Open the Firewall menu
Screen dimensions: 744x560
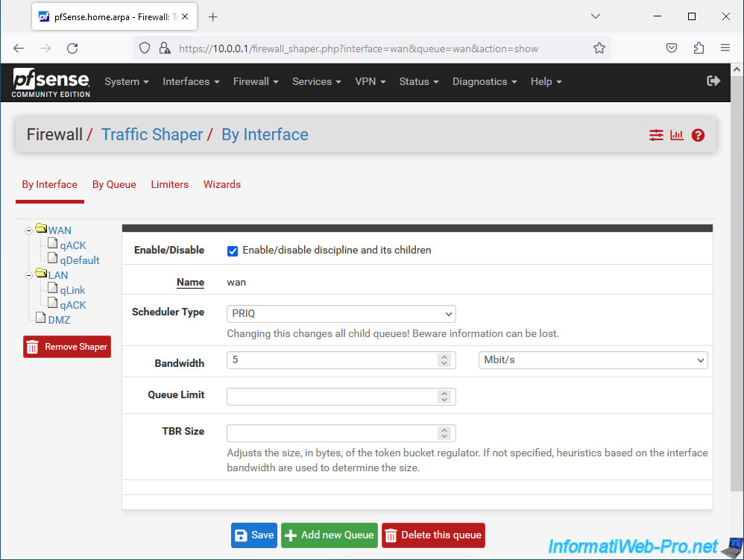(x=255, y=81)
